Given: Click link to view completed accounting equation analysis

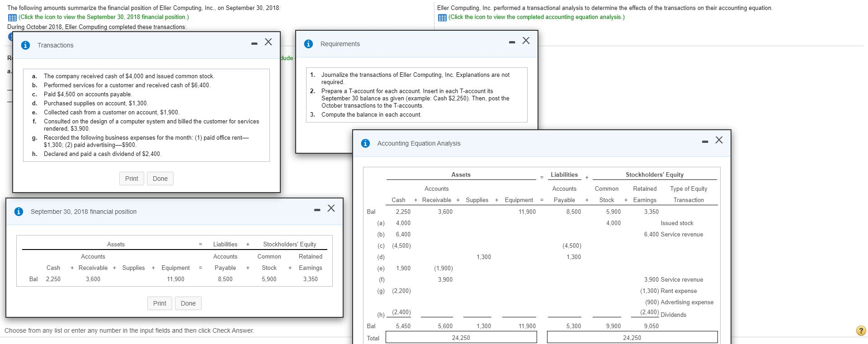Looking at the screenshot, I should coord(537,17).
